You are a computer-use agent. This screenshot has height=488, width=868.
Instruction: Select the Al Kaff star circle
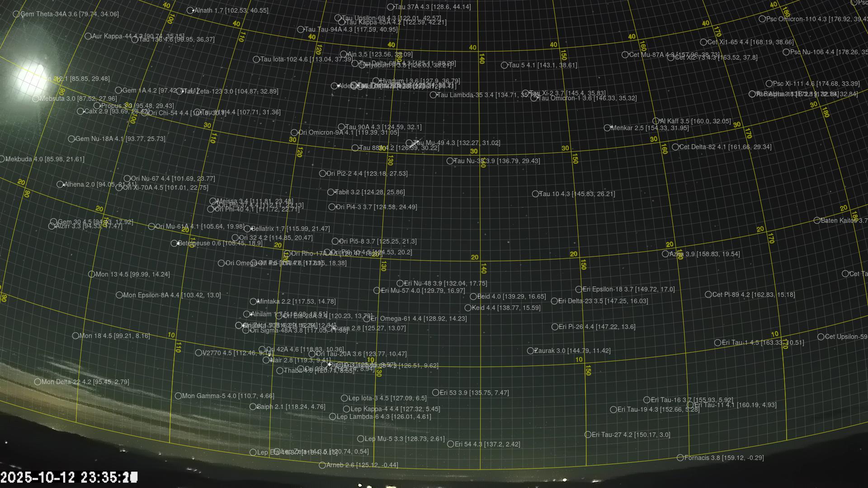tap(656, 122)
